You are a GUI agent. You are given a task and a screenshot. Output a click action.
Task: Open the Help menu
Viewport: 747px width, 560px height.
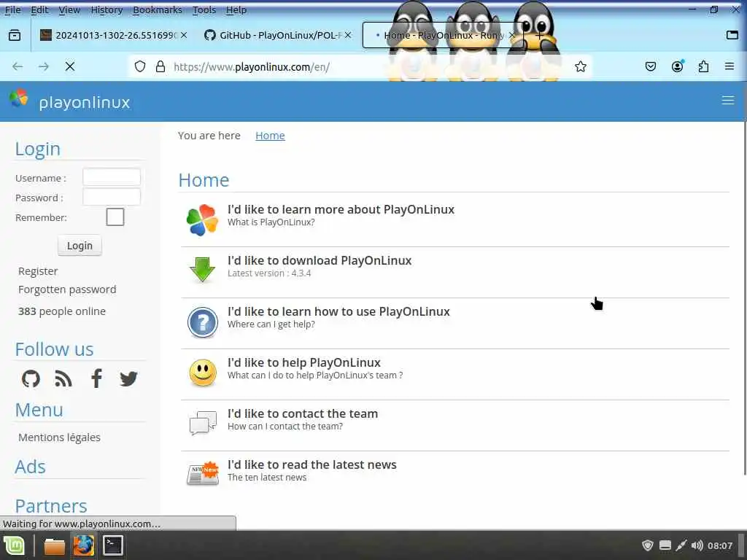236,9
